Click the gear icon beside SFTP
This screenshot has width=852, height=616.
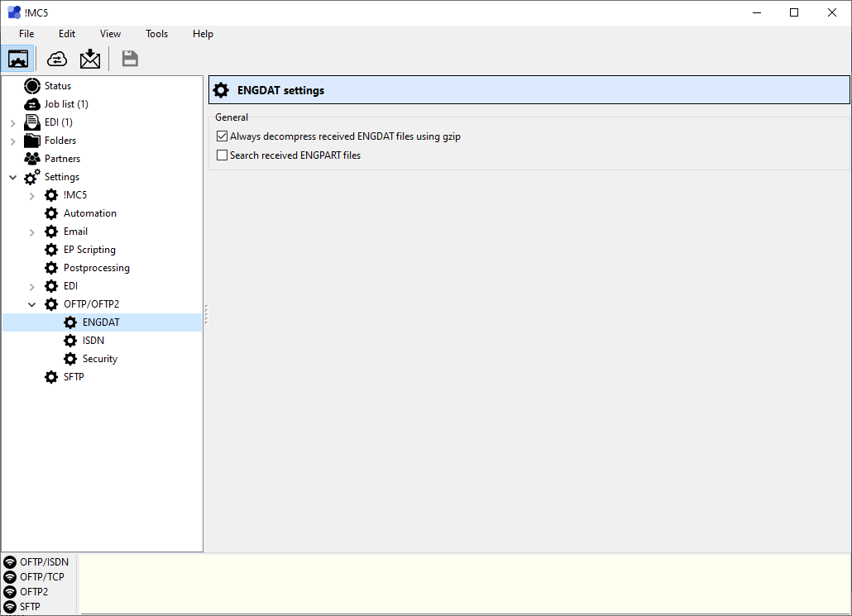[x=51, y=377]
